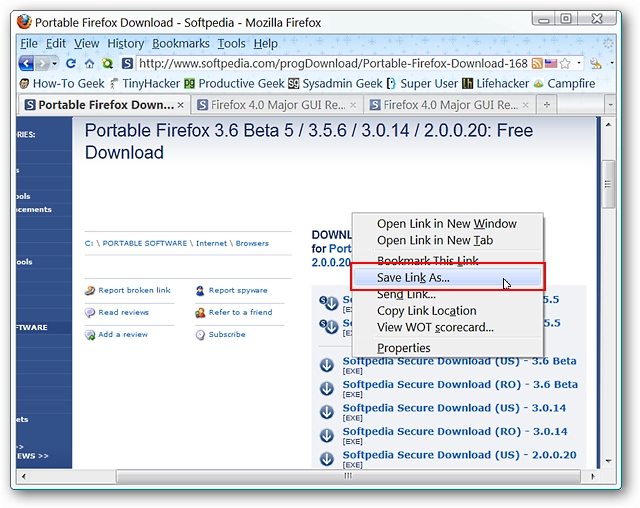Click the address bar URL field

[333, 63]
